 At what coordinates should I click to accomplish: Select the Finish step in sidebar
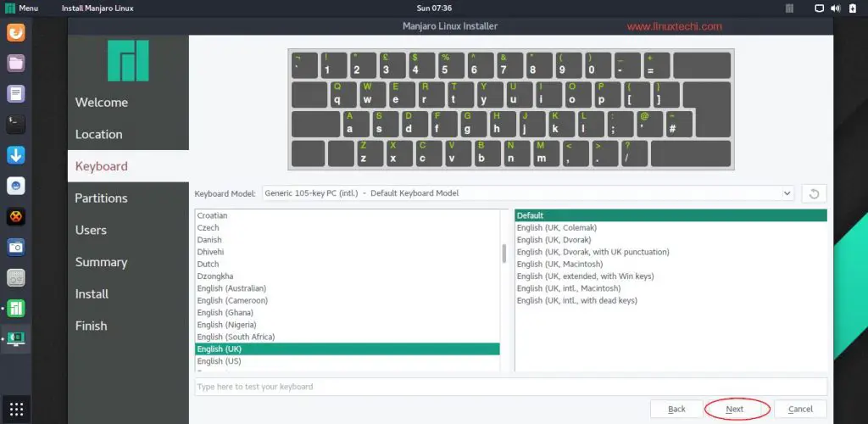pos(92,326)
